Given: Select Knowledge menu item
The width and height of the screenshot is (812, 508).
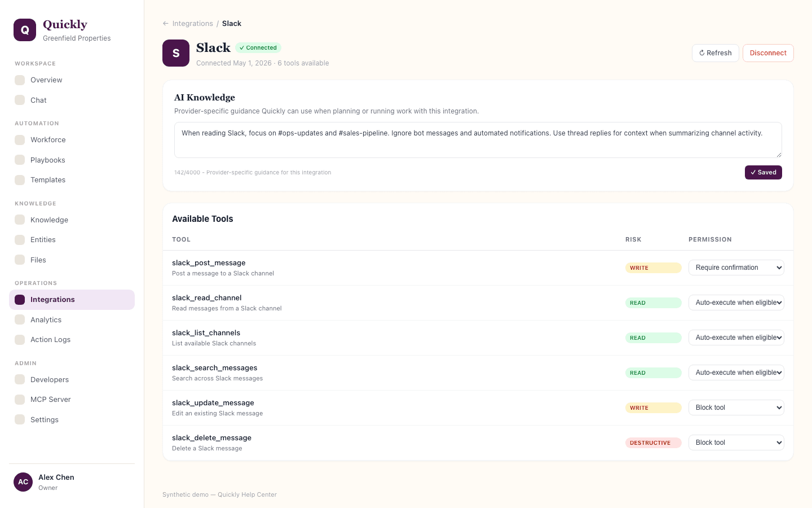Looking at the screenshot, I should [x=72, y=220].
